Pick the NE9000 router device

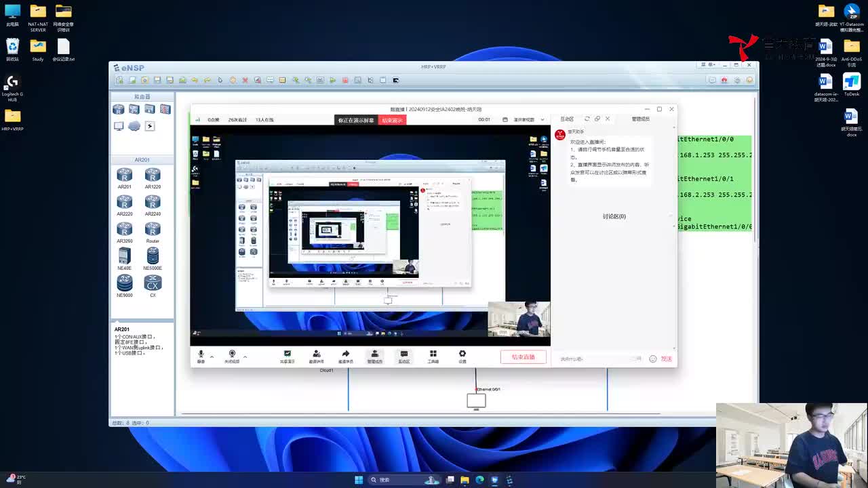[x=124, y=287]
